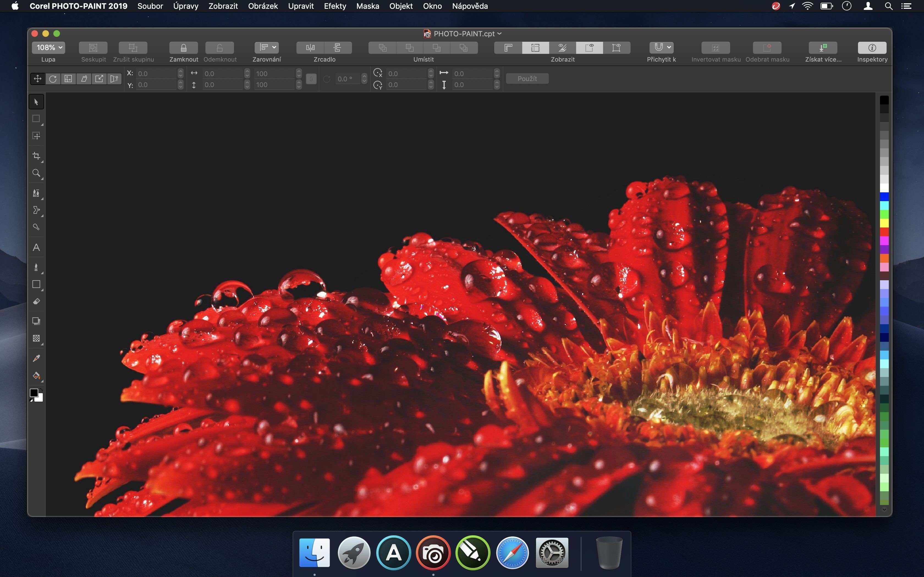The width and height of the screenshot is (924, 577).
Task: Pick the red swatch in color palette
Action: click(884, 232)
